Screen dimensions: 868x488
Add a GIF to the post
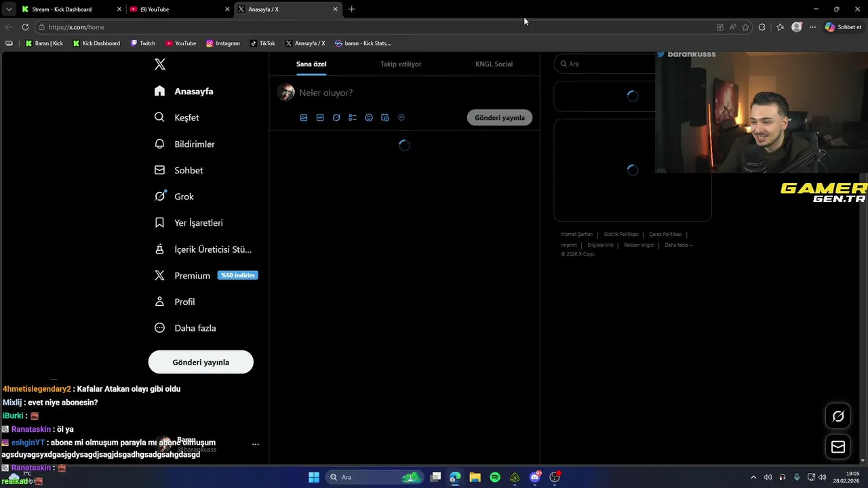(320, 117)
